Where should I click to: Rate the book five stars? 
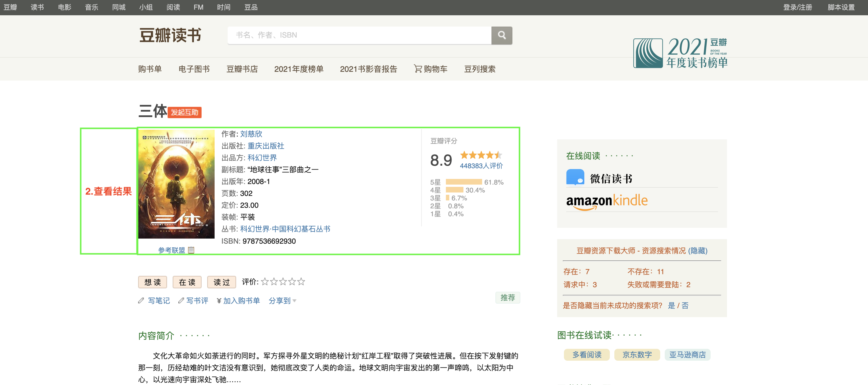(x=301, y=281)
